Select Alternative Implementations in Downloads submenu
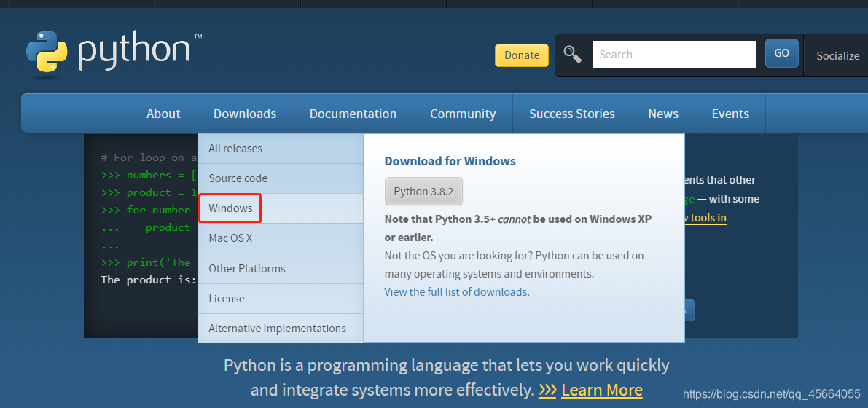868x408 pixels. pos(281,329)
